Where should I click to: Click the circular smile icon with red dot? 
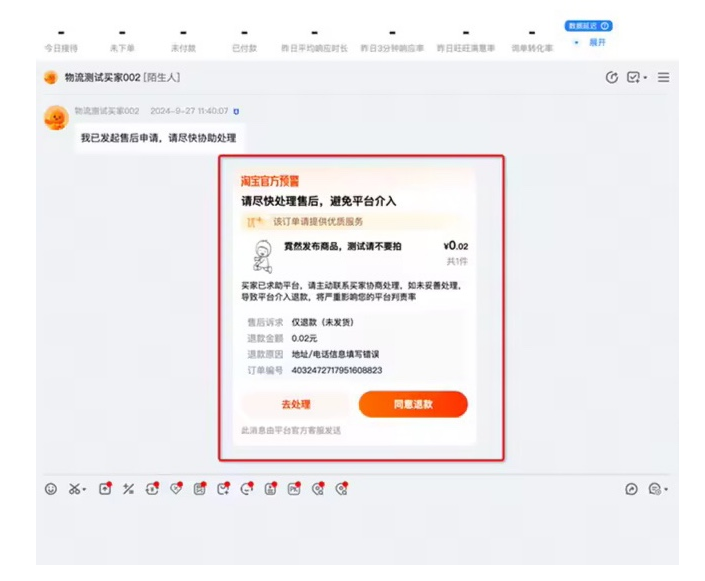click(x=247, y=489)
